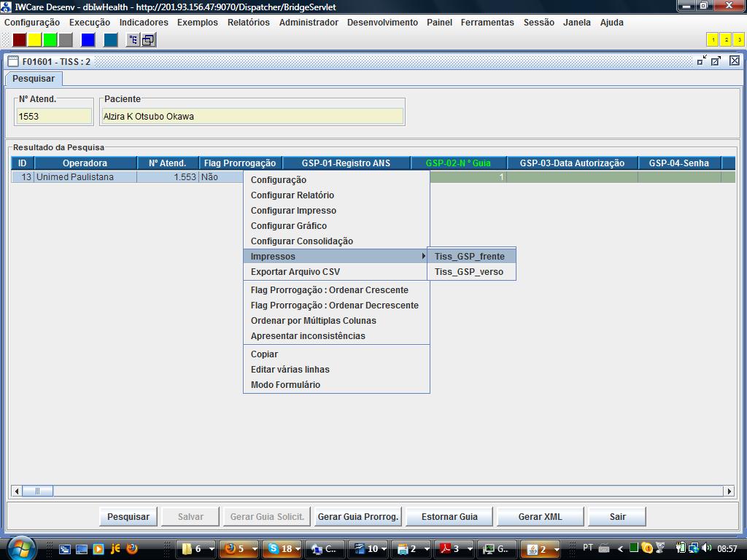Click the PT language indicator
Viewport: 747px width, 560px height.
pos(589,548)
